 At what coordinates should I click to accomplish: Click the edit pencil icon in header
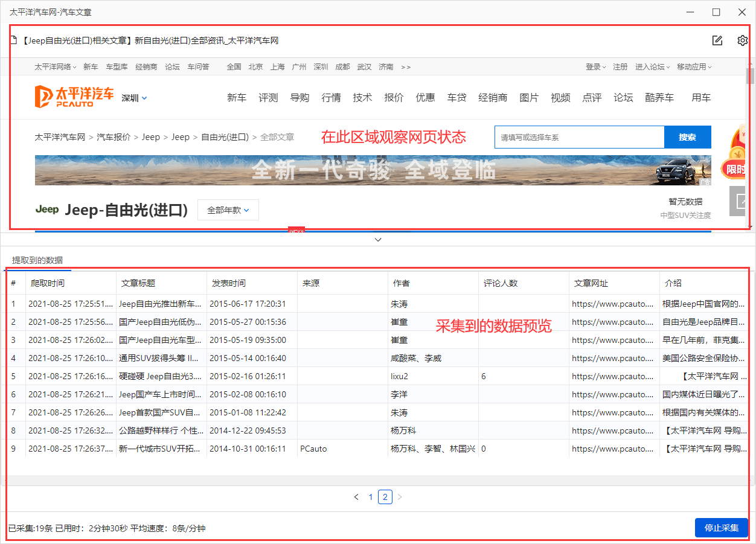(x=717, y=40)
